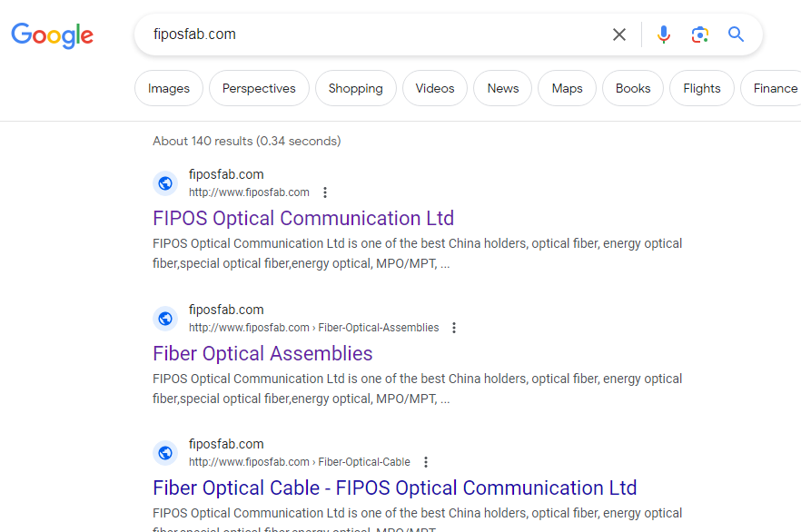
Task: Open options menu for Fiber-Optical-Cable result
Action: tap(426, 462)
